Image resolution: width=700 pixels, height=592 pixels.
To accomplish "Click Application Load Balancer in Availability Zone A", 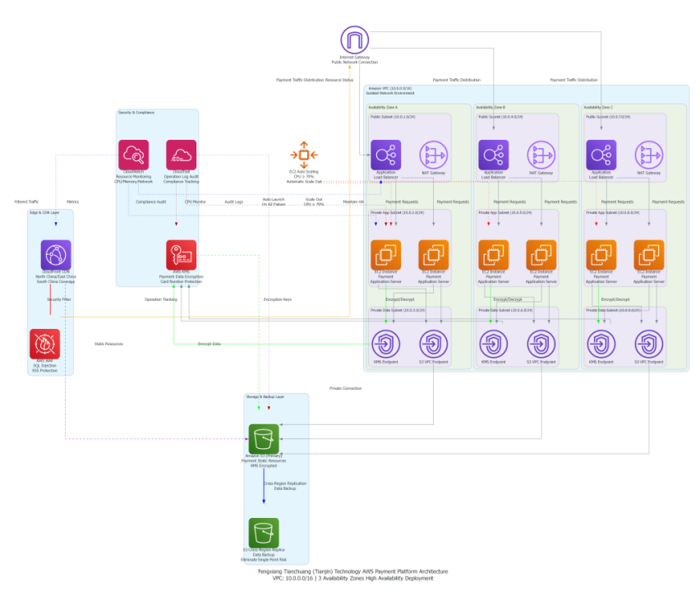I will pos(385,155).
